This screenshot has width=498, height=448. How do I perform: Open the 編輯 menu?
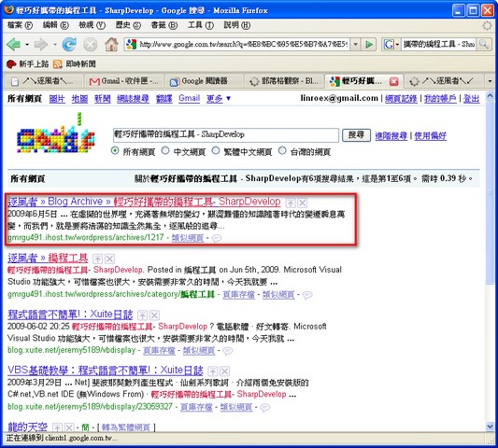[x=55, y=25]
